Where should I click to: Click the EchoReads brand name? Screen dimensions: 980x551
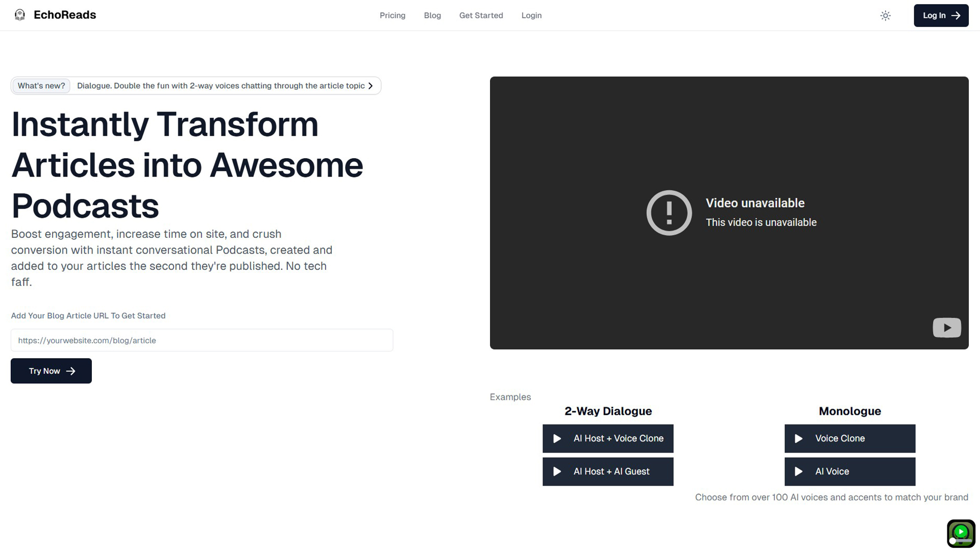pyautogui.click(x=65, y=15)
